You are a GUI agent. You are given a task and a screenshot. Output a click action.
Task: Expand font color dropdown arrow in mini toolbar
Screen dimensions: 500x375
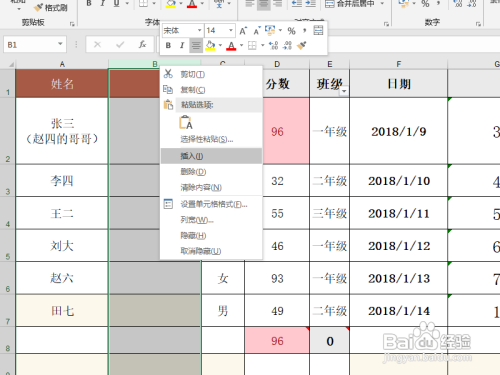click(x=241, y=46)
